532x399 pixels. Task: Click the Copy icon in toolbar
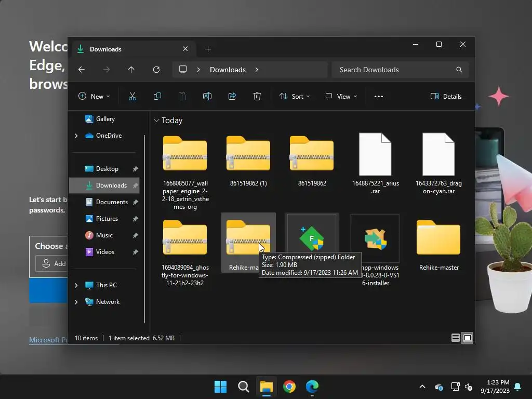[157, 96]
